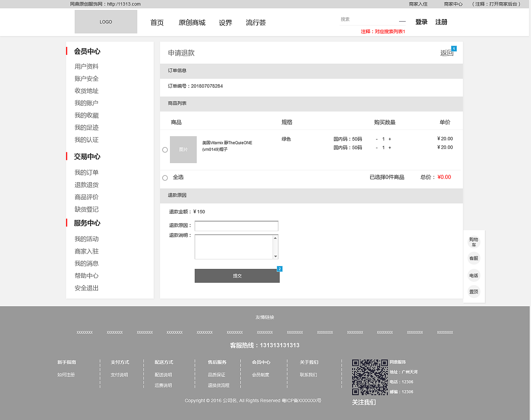This screenshot has height=420, width=531.
Task: Open 商家入住 in the top bar
Action: 418,4
